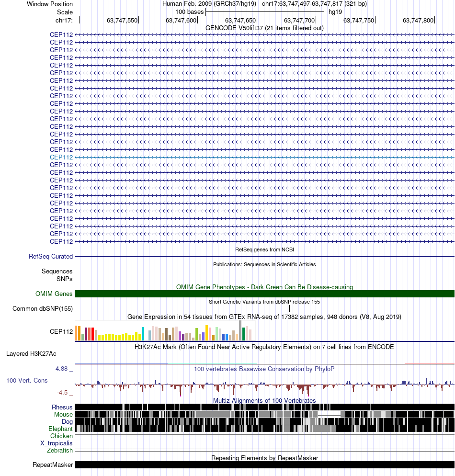Click the light-blue highlighted CEP112 transcript label
455x476 pixels.
(x=61, y=157)
